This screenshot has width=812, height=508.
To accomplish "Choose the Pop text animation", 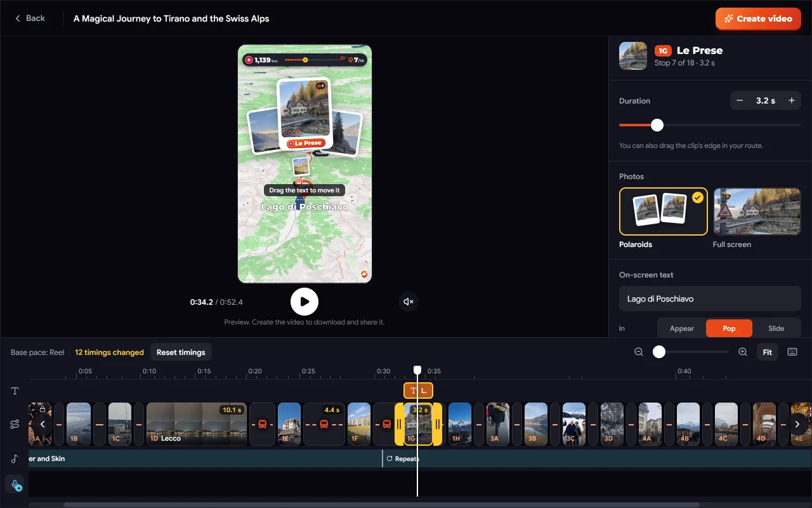I will pos(729,328).
